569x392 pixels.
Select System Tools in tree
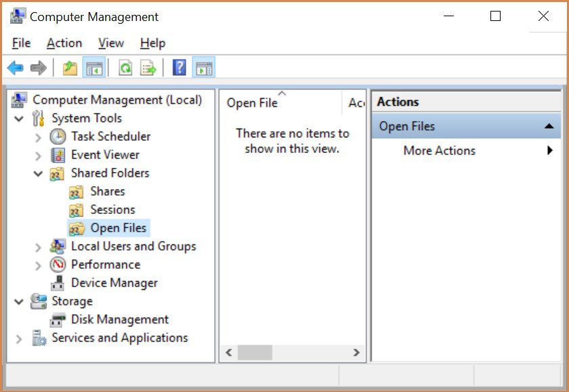tap(87, 118)
